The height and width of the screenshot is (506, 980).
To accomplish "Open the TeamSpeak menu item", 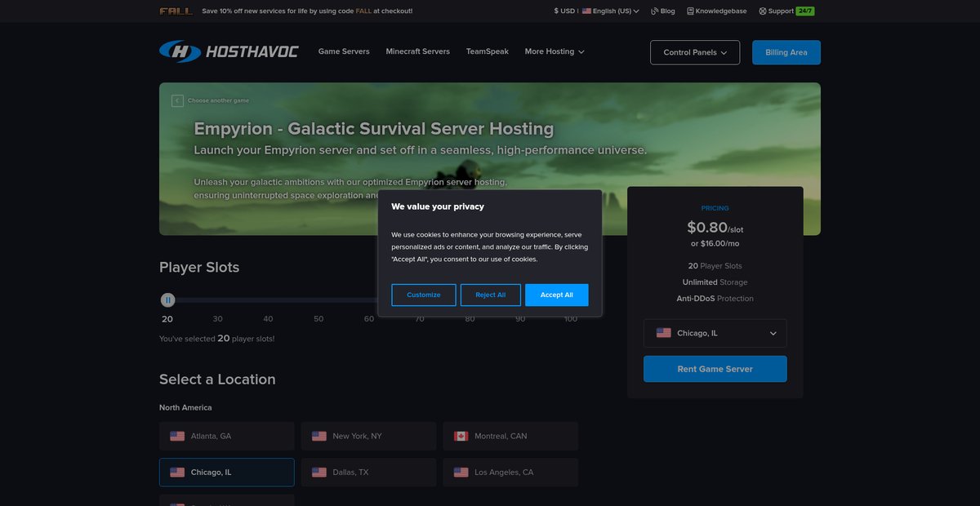I will pos(488,51).
